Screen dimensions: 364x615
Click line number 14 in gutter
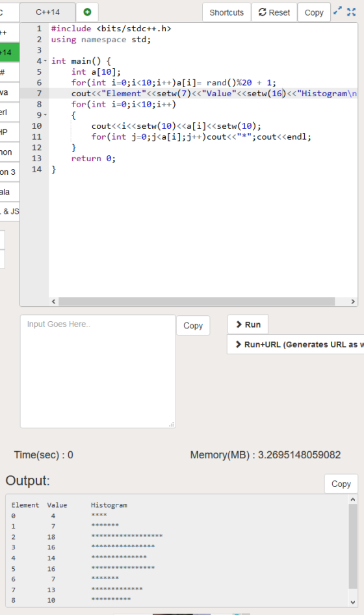tap(36, 170)
